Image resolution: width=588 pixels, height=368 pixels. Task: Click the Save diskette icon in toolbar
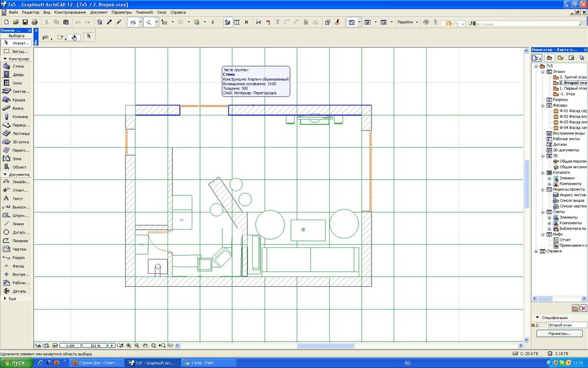(x=24, y=22)
